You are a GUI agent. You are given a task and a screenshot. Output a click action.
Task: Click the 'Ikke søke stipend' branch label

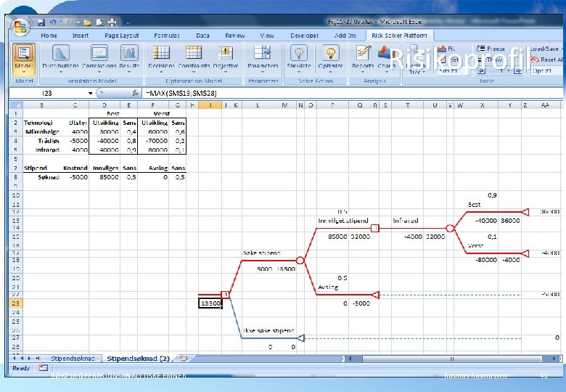(268, 330)
